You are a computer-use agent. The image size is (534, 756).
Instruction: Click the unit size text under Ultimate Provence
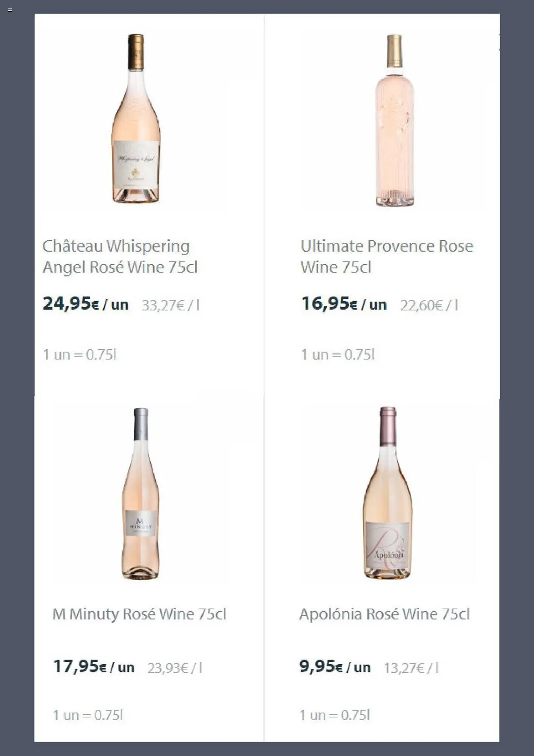338,355
